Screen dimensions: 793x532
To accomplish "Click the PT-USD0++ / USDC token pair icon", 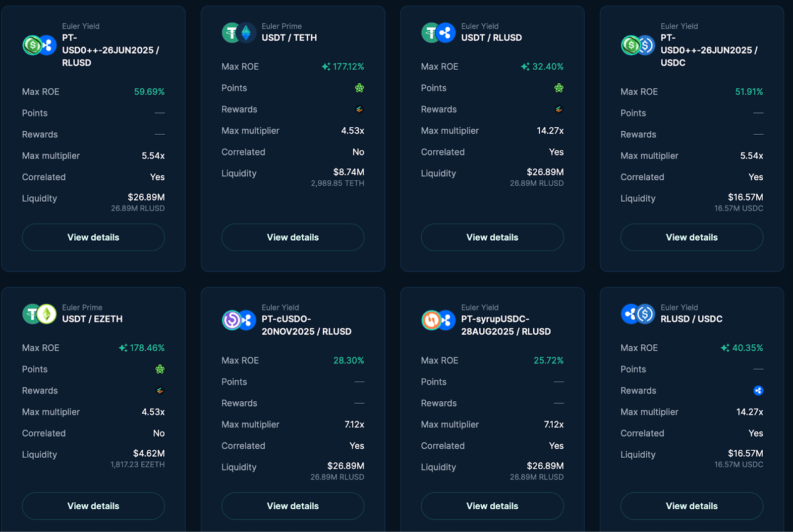I will tap(638, 46).
